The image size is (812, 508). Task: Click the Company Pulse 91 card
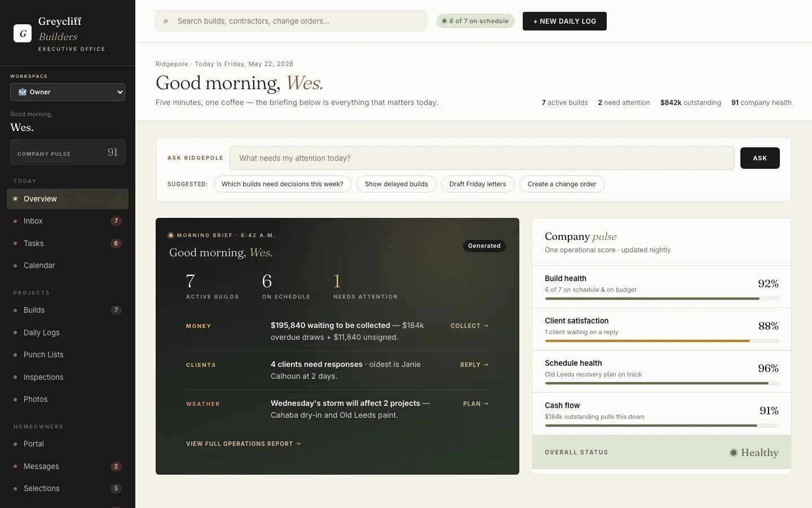click(x=68, y=152)
